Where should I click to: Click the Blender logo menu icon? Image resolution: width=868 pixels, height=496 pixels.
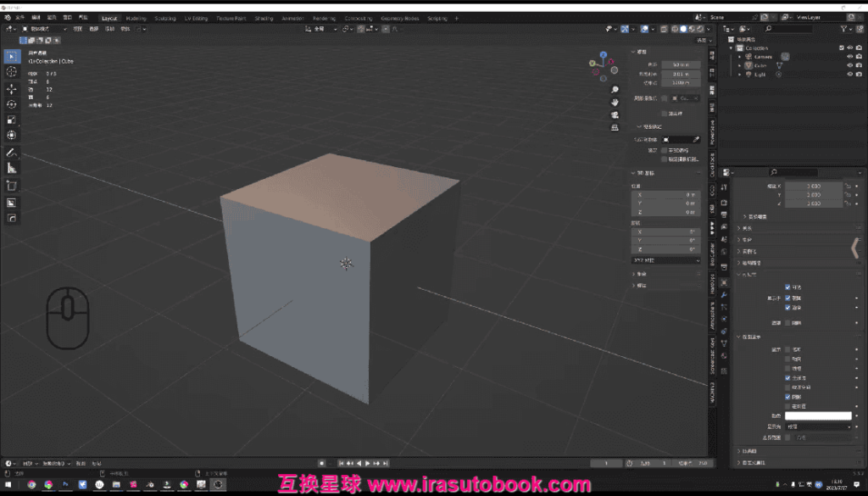[x=7, y=18]
